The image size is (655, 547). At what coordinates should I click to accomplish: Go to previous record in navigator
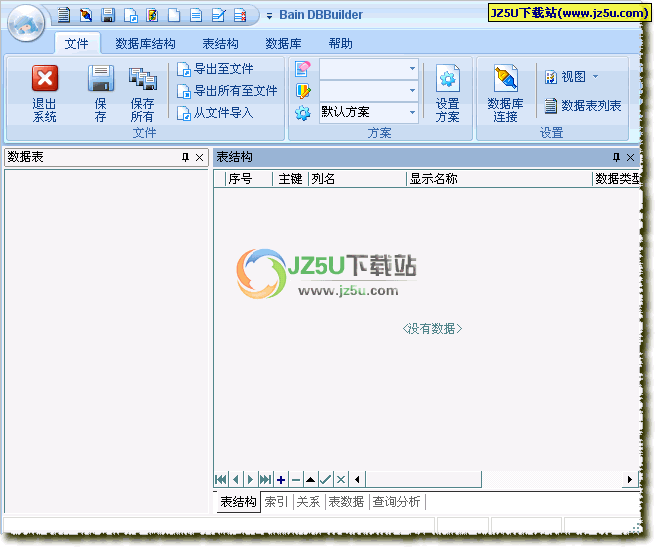(x=236, y=479)
